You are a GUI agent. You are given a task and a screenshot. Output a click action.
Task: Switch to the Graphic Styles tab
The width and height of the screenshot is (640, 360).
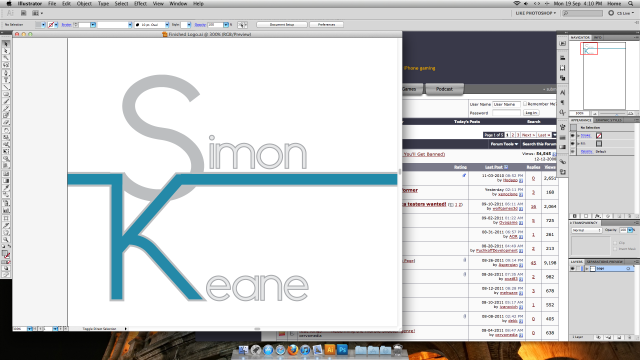[x=608, y=120]
